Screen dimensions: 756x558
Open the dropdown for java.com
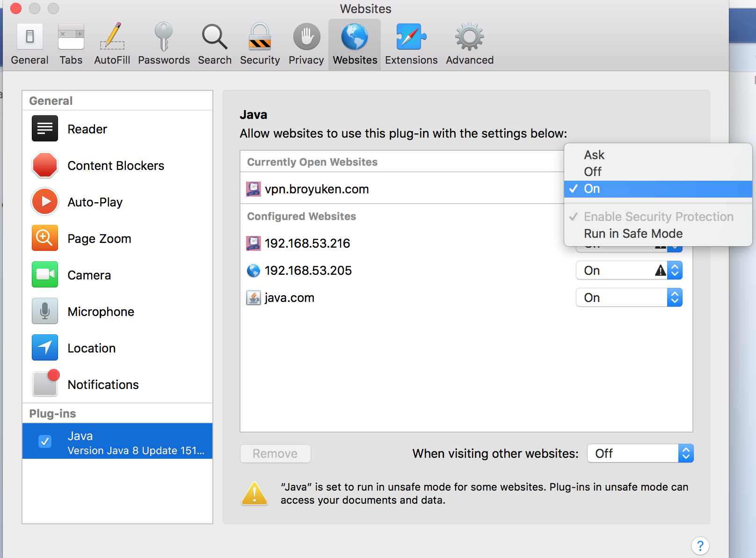pos(629,298)
